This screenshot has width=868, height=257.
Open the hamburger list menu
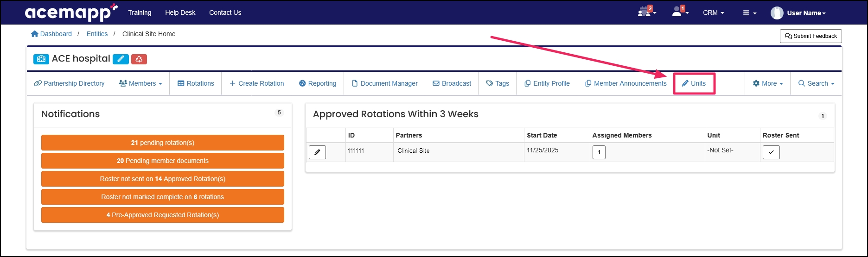point(749,13)
